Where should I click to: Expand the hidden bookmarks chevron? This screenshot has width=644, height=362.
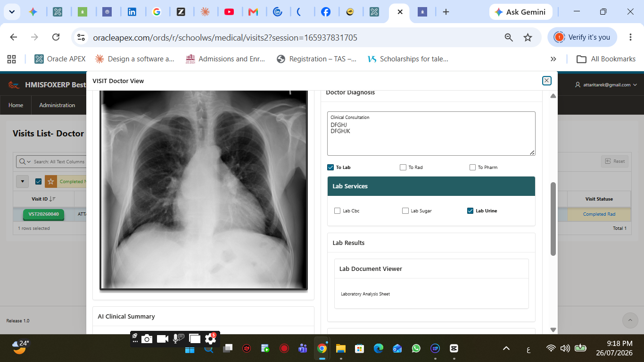(x=553, y=59)
